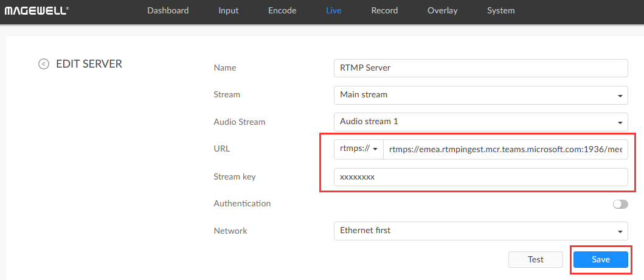The width and height of the screenshot is (644, 280).
Task: Switch to the Overlay tab
Action: click(x=442, y=11)
